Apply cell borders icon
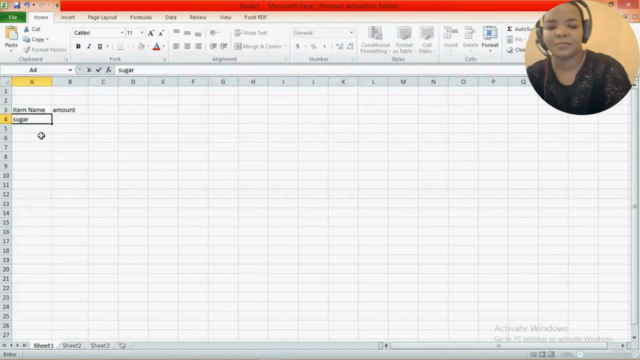This screenshot has width=640, height=360. point(120,46)
